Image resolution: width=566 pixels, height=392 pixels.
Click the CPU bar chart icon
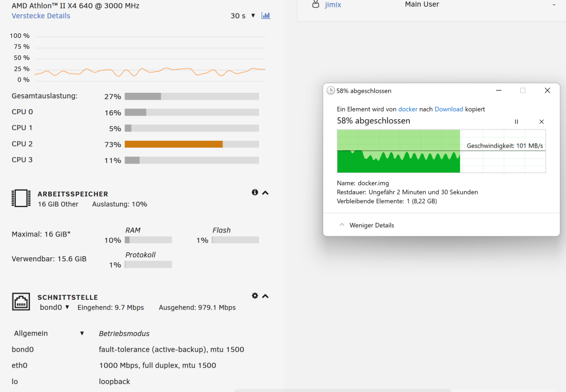(x=265, y=15)
